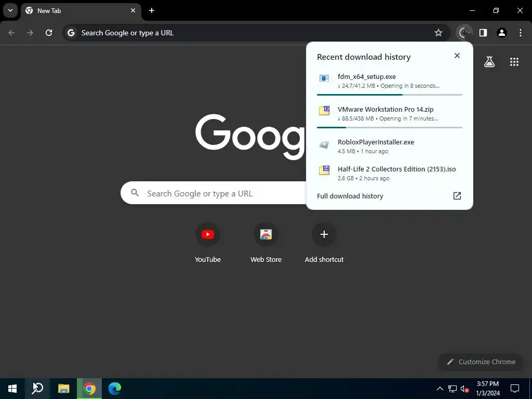Screen dimensions: 532x399
Task: Click the muted volume icon in the tray
Action: [464, 389]
